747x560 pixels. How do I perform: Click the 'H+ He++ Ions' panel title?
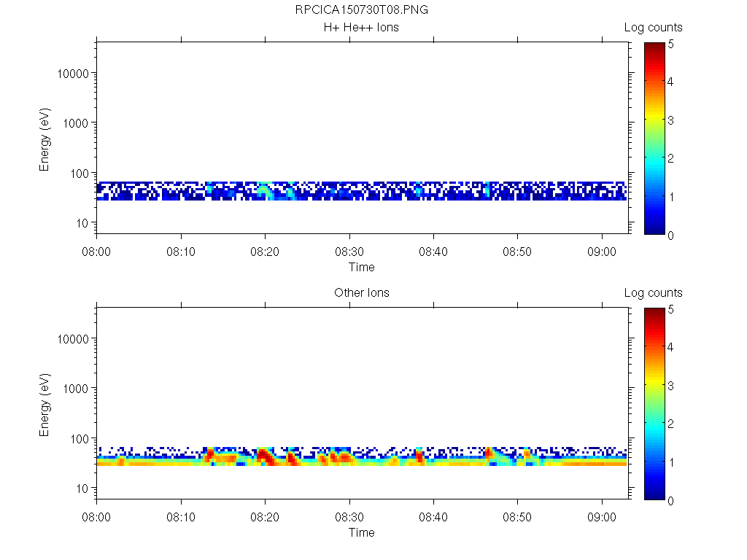click(361, 28)
